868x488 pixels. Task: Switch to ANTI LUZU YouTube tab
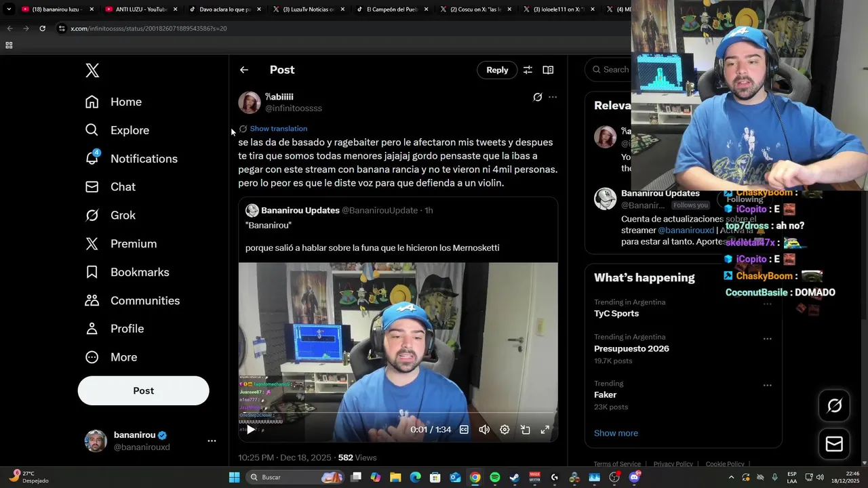(x=140, y=9)
